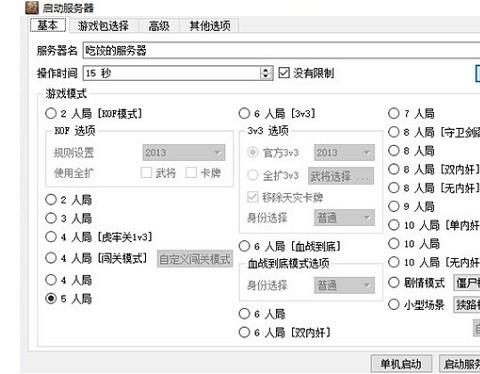Select 6 人局 [3v3] radio button

[244, 113]
